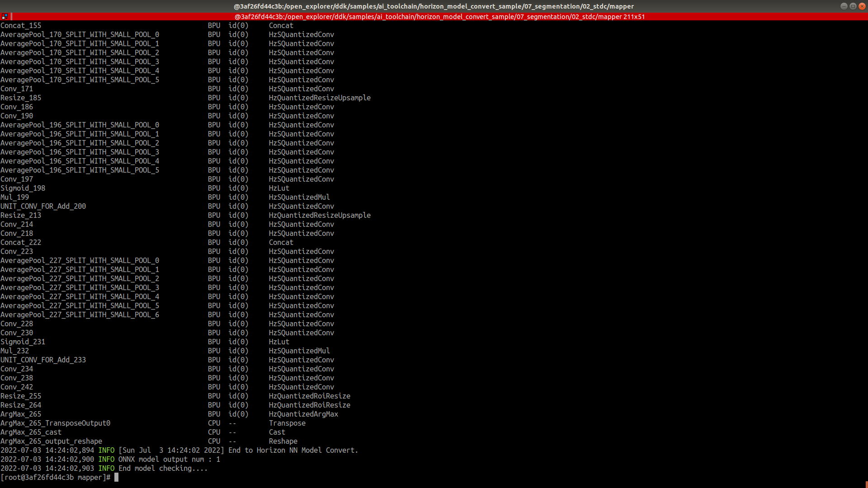Close the terminal window
The width and height of the screenshot is (868, 488).
862,6
